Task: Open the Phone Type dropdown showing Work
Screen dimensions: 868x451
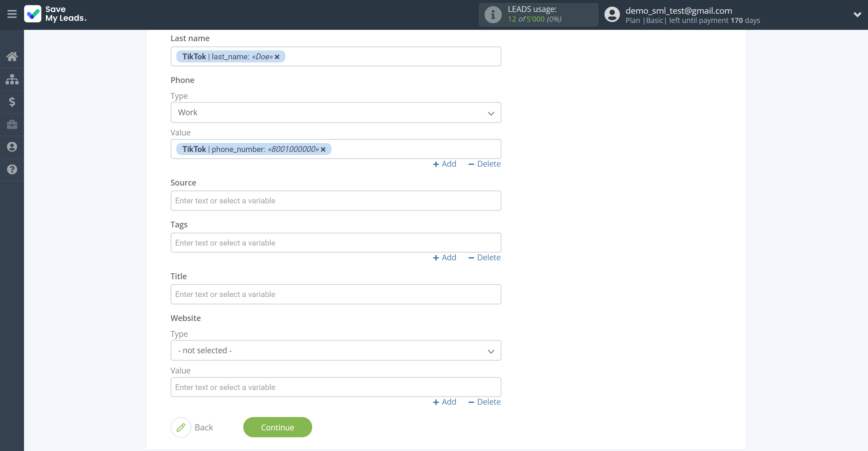Action: (x=336, y=112)
